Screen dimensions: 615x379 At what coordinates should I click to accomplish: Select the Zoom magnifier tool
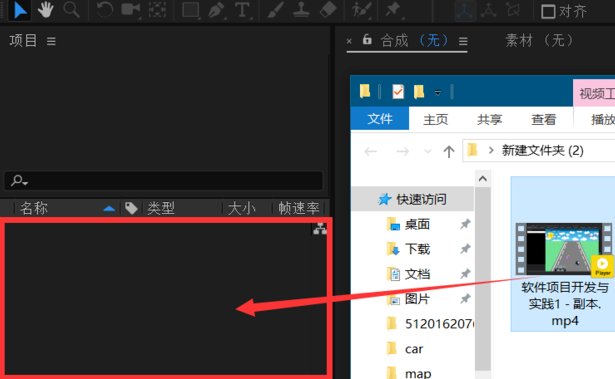71,10
